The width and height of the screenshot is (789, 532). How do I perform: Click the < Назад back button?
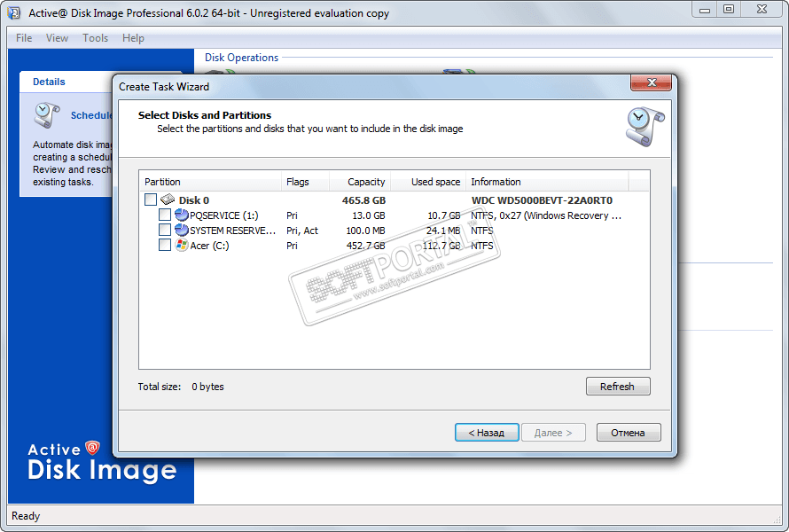(487, 433)
